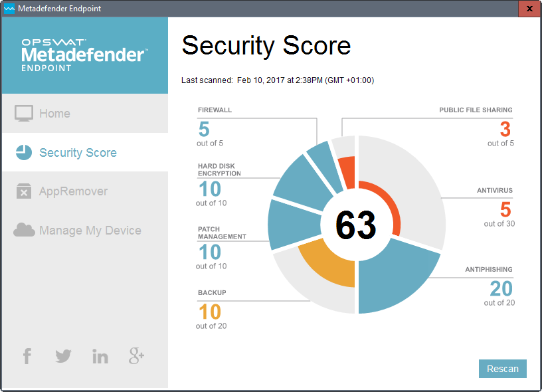Image resolution: width=542 pixels, height=392 pixels.
Task: Click the Firewall score value 5
Action: click(204, 130)
